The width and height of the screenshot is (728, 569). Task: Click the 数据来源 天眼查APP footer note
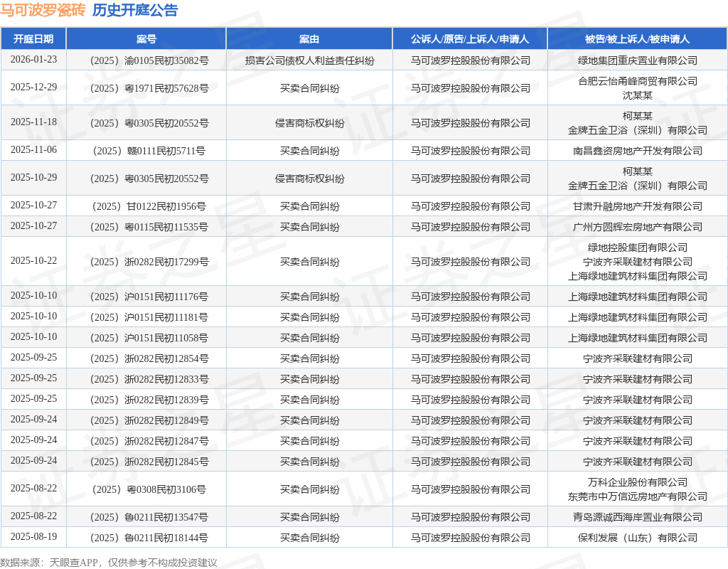[109, 563]
